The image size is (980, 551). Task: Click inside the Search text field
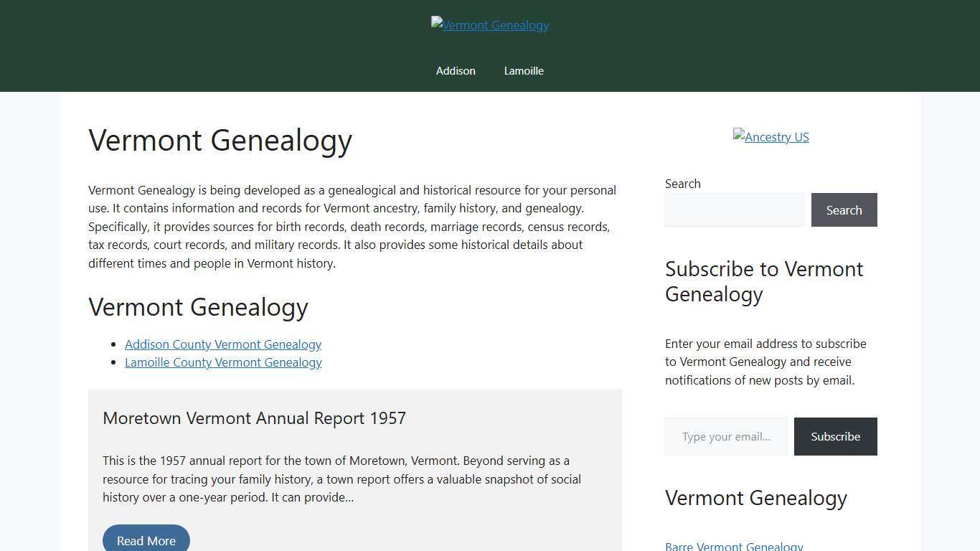pyautogui.click(x=735, y=209)
